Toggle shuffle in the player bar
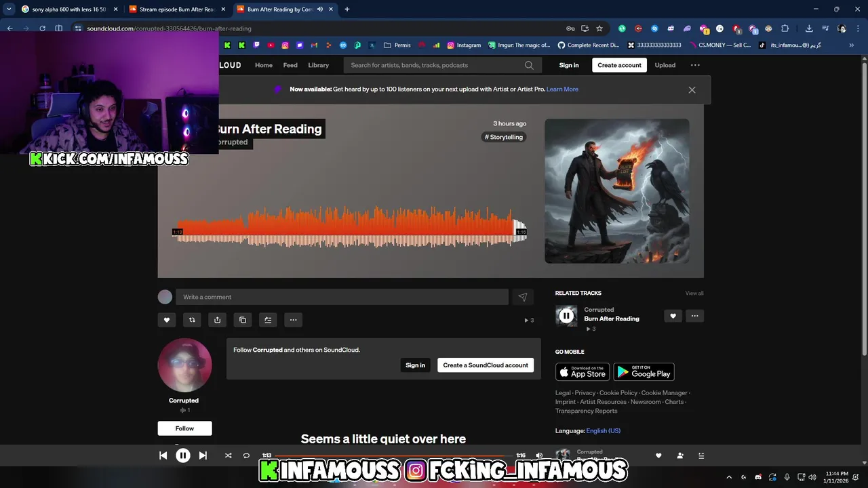 pos(228,455)
